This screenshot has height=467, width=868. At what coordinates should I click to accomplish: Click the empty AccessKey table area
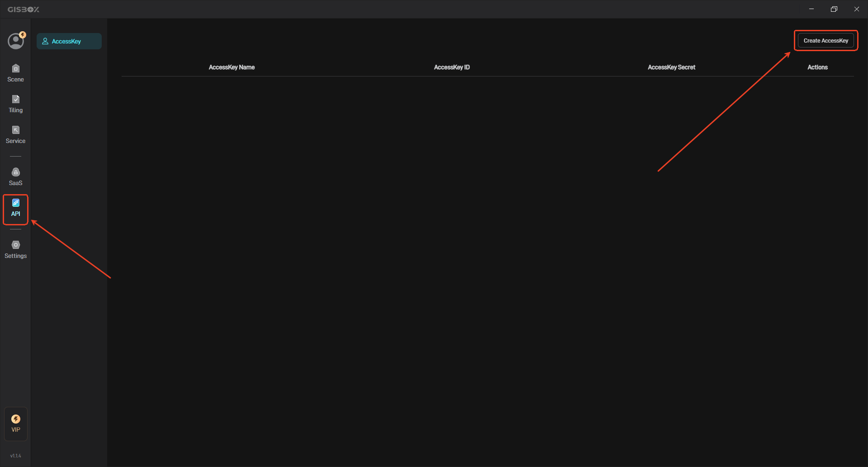452,226
